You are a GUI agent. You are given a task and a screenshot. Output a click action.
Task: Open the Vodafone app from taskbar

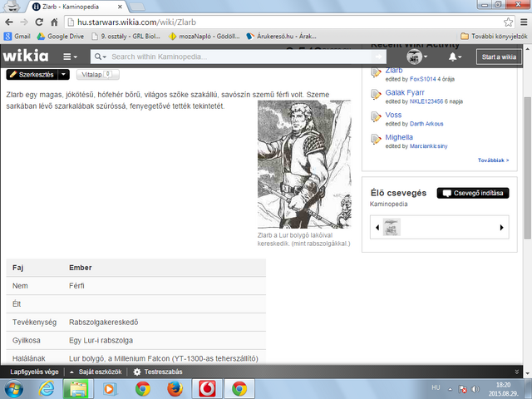(207, 389)
